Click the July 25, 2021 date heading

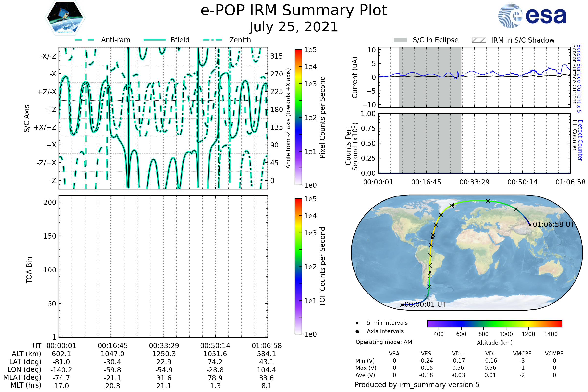294,27
